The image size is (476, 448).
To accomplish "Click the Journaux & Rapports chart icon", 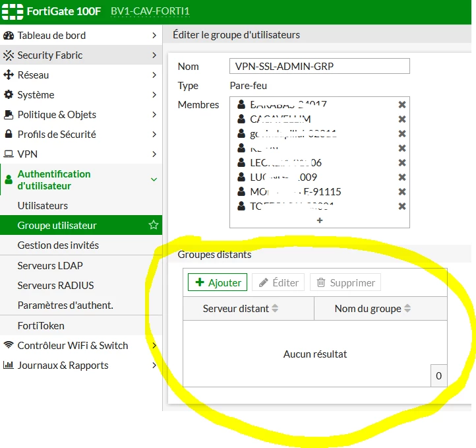I will pyautogui.click(x=9, y=365).
